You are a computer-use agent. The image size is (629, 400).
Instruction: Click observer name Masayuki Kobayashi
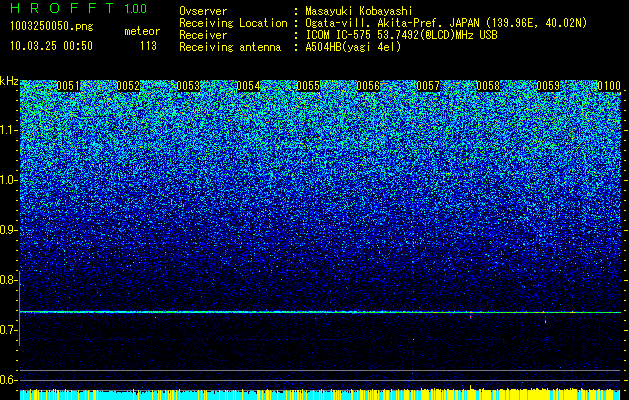(358, 11)
